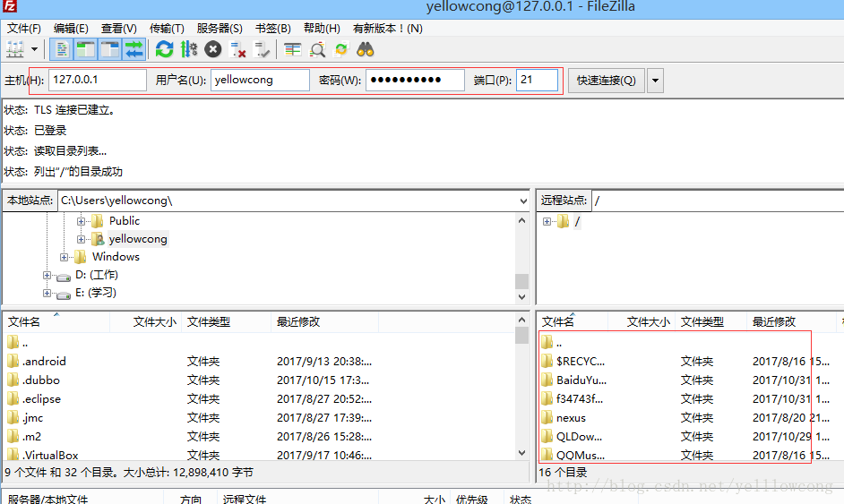Click the local tree scrollbar down arrow
The image size is (844, 504).
pyautogui.click(x=521, y=297)
